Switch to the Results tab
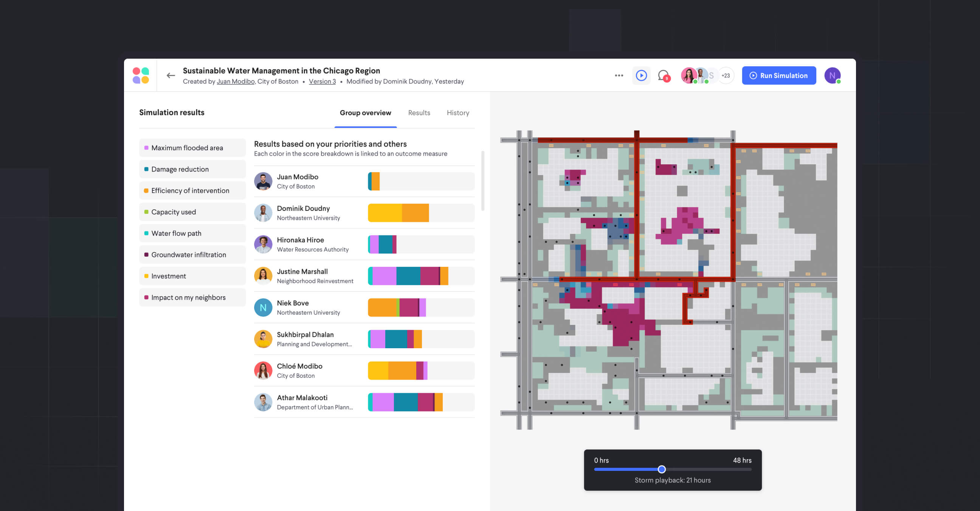980x511 pixels. (x=419, y=113)
